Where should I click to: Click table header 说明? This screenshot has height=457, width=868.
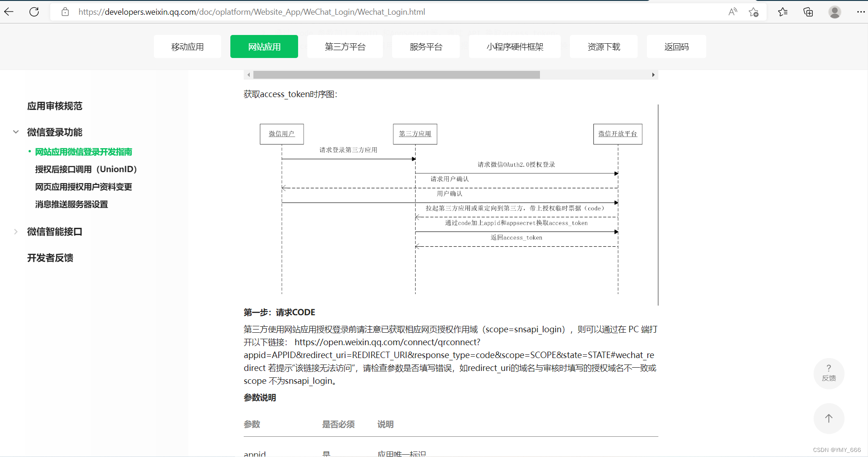386,424
